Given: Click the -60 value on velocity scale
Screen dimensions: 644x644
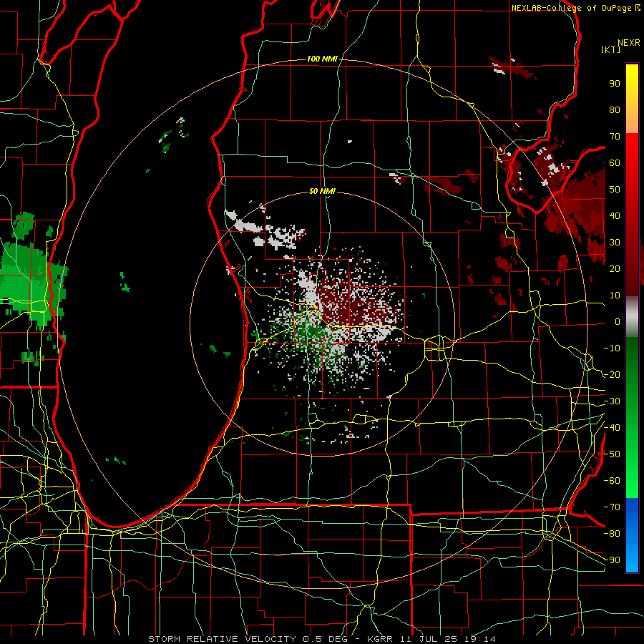Looking at the screenshot, I should (612, 481).
